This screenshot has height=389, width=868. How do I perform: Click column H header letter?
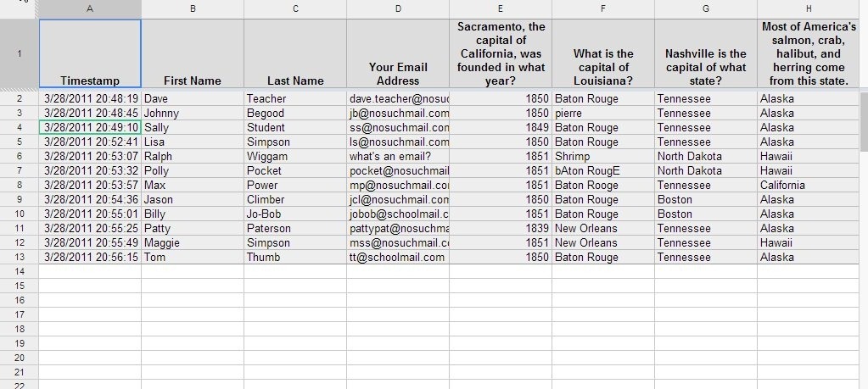[x=809, y=8]
